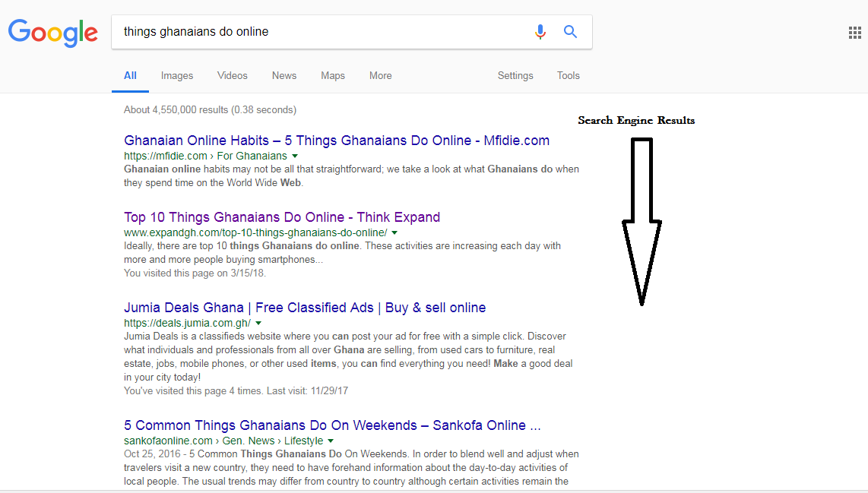Screen dimensions: 868x493
Task: Switch to the Videos tab
Action: click(233, 76)
